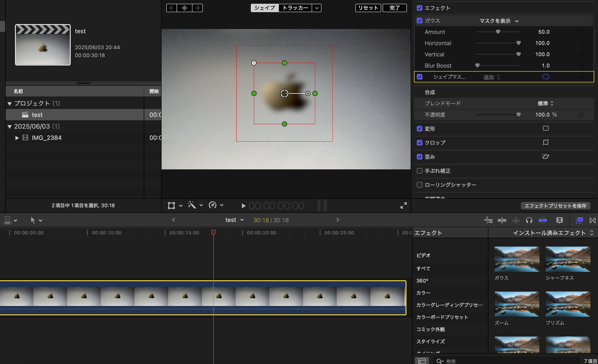Switch to the トラッカー tab

click(295, 8)
